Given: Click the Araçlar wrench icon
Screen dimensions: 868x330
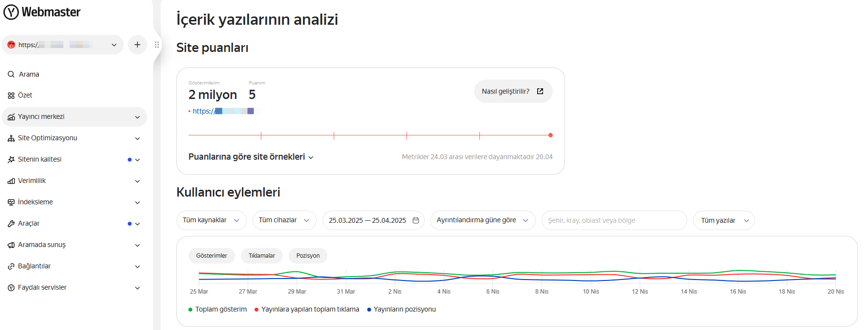Looking at the screenshot, I should (11, 224).
